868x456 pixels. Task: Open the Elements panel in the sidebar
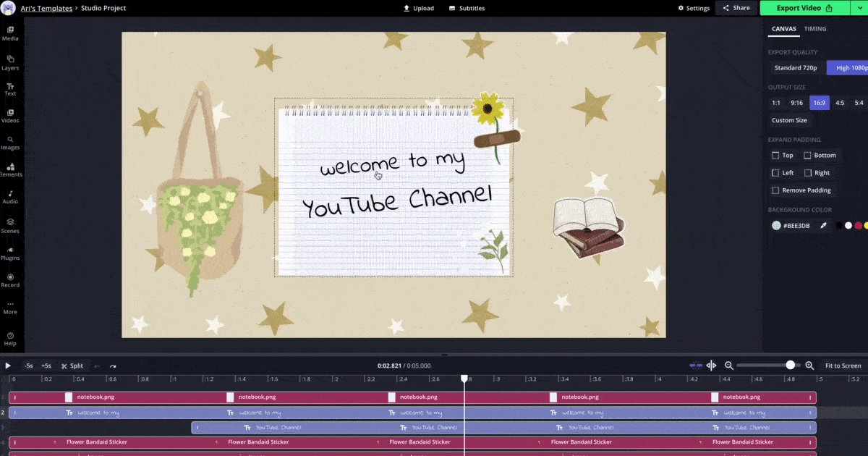coord(10,170)
